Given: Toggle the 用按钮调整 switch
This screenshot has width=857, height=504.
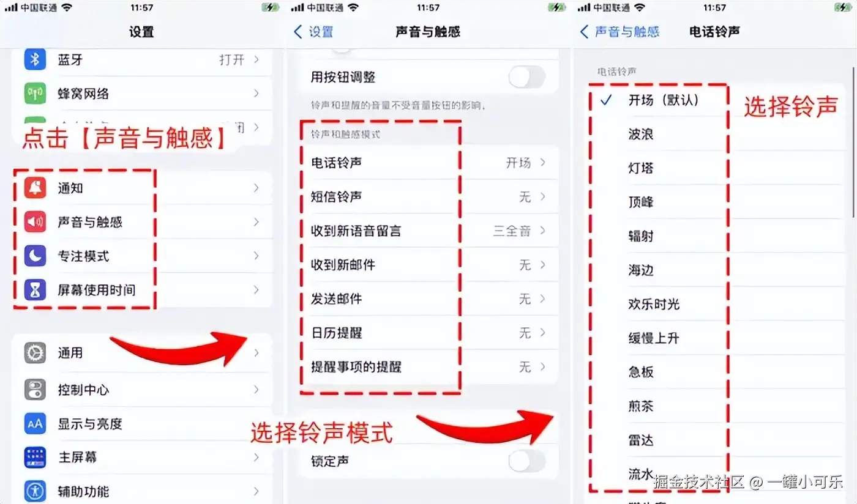Looking at the screenshot, I should 526,77.
